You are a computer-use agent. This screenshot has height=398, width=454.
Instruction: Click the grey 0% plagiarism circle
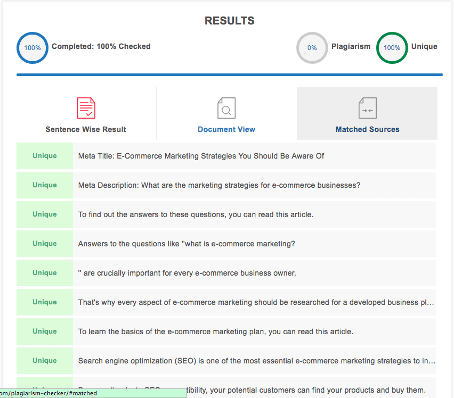(312, 48)
